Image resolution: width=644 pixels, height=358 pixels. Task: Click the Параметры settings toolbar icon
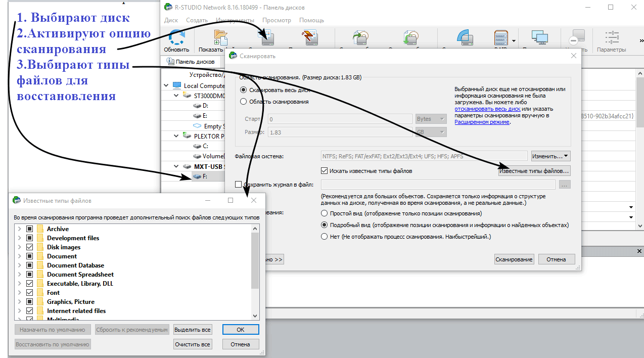click(x=612, y=37)
